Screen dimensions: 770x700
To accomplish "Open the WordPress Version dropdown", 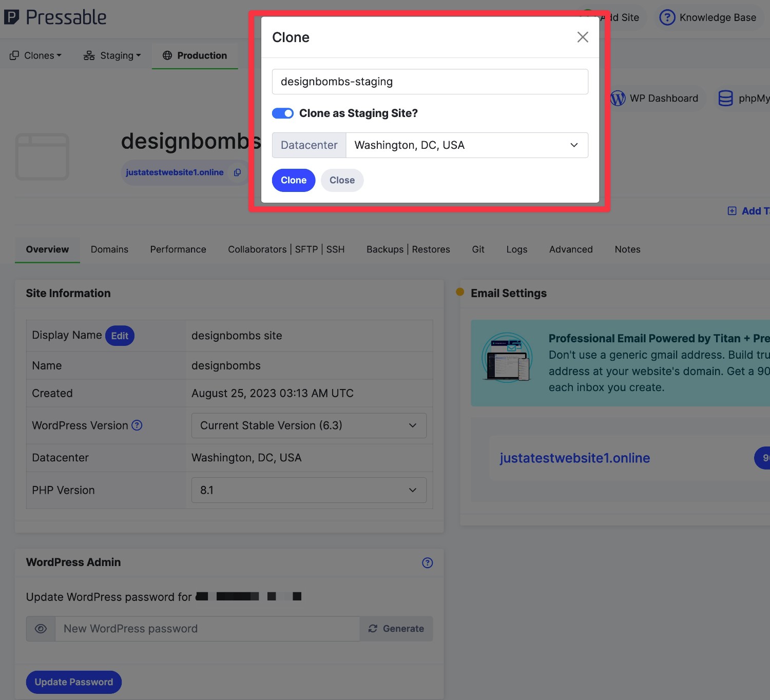I will (309, 425).
